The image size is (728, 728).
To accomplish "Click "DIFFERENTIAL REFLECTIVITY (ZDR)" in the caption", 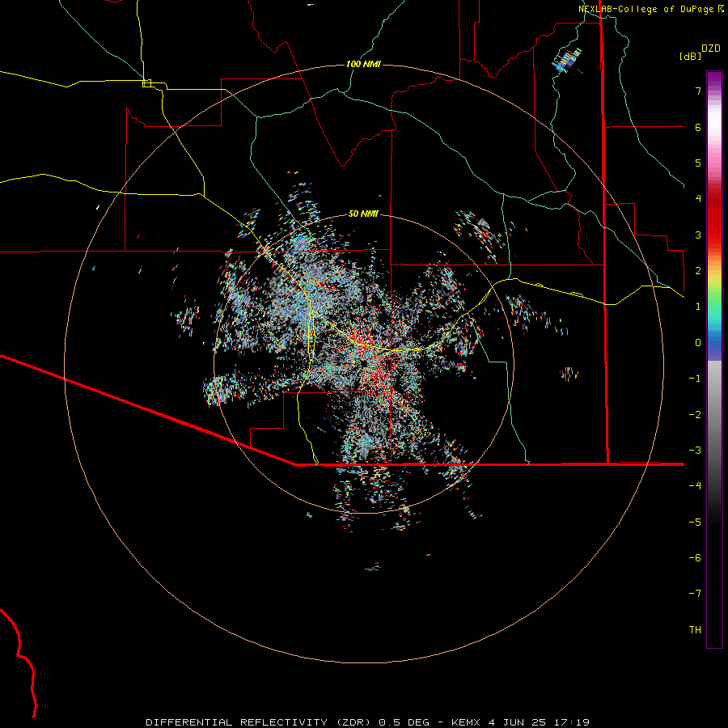I will tap(258, 722).
